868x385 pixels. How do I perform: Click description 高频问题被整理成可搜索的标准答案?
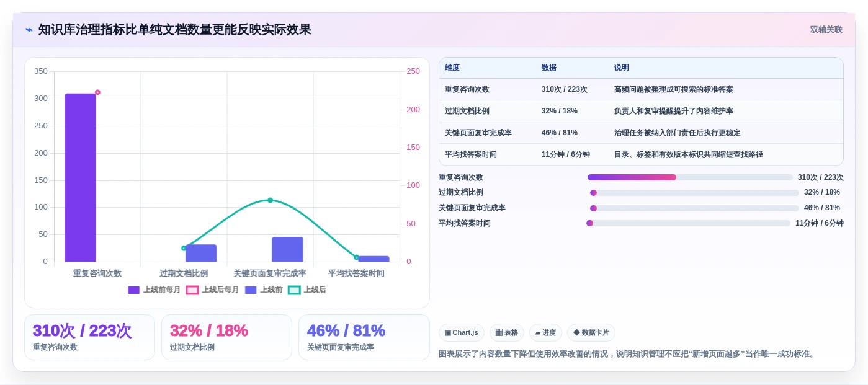click(674, 89)
